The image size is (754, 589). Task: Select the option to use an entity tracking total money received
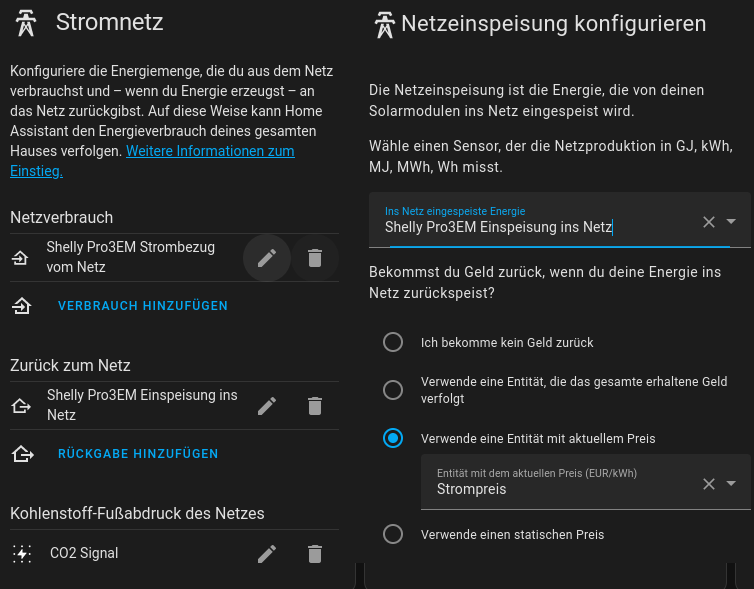tap(393, 390)
